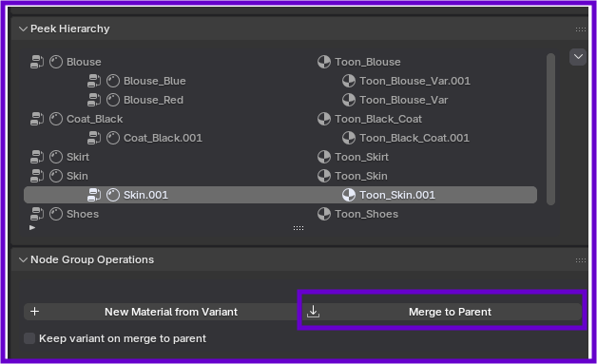597x364 pixels.
Task: Click the material sphere icon of Skirt
Action: pyautogui.click(x=56, y=157)
